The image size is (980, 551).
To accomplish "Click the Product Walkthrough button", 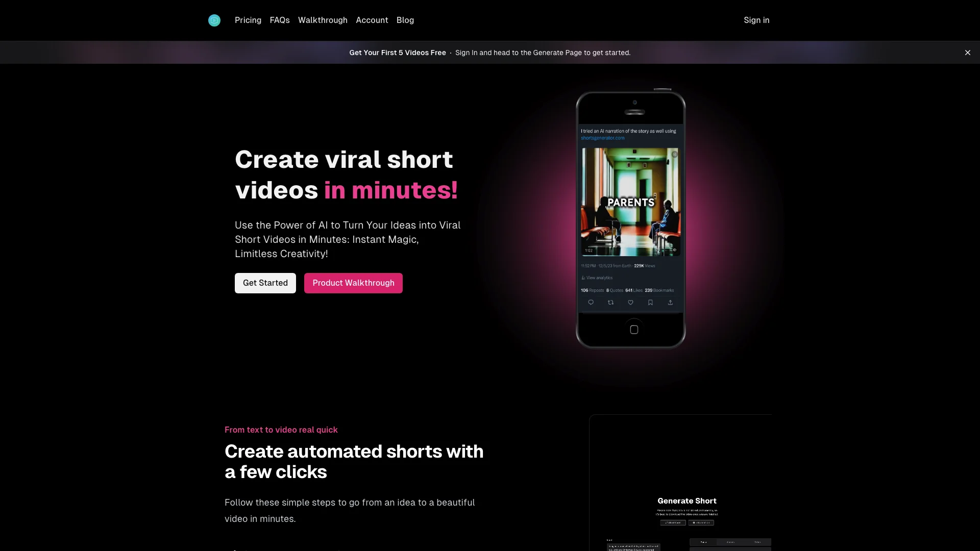I will tap(353, 283).
